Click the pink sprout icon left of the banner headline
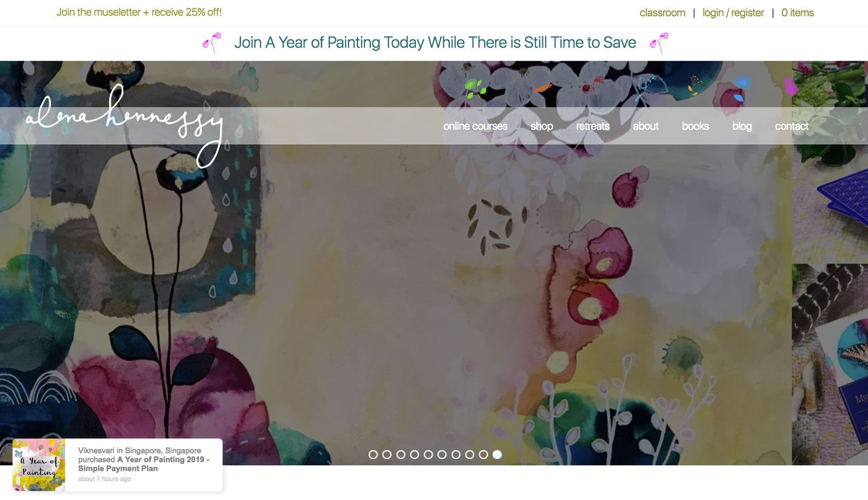Screen dimensions: 868x500 point(212,43)
